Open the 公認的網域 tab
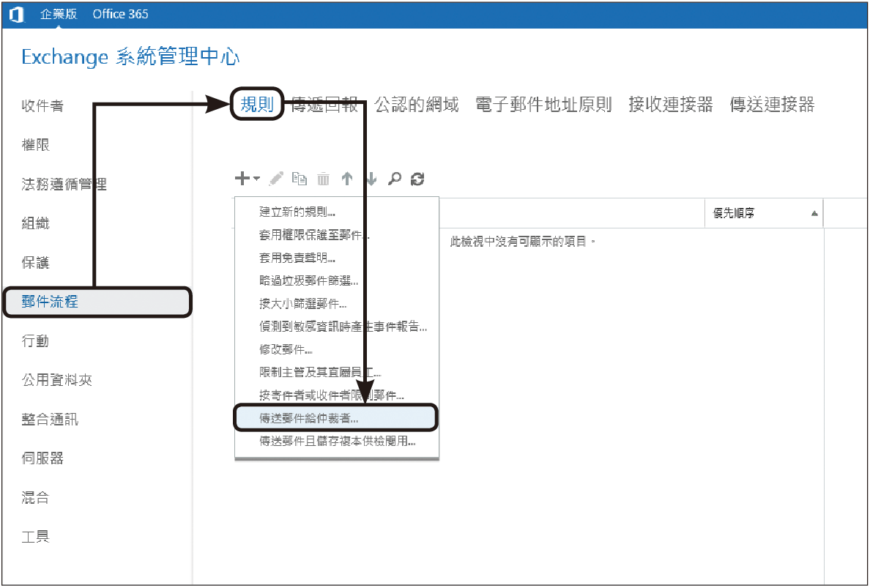 (x=417, y=104)
